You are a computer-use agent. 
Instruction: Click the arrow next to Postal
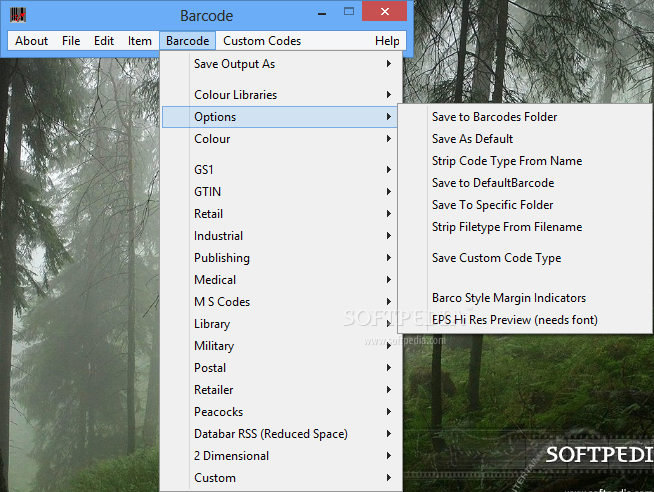[388, 368]
